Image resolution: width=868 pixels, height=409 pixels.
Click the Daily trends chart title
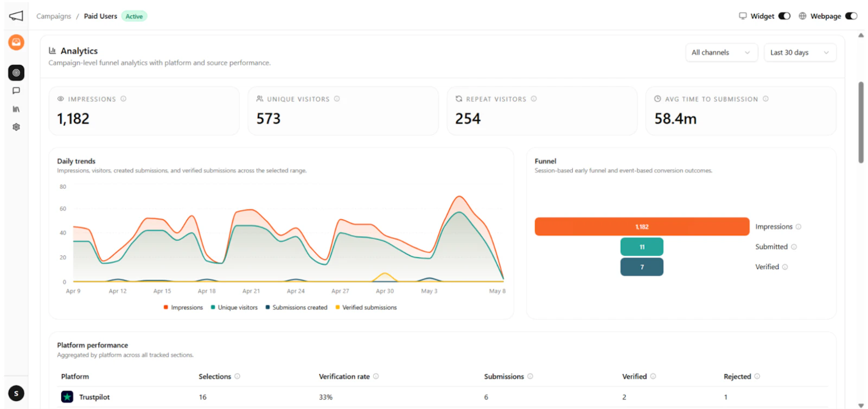click(x=76, y=161)
